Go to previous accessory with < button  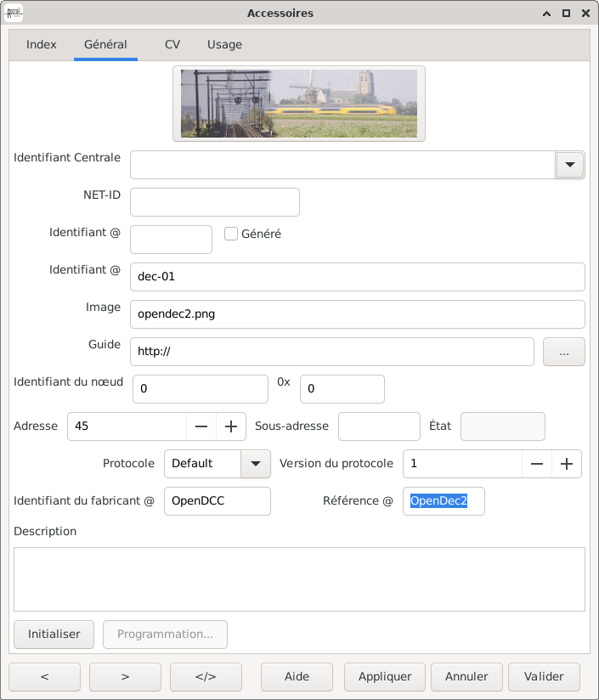(x=44, y=677)
